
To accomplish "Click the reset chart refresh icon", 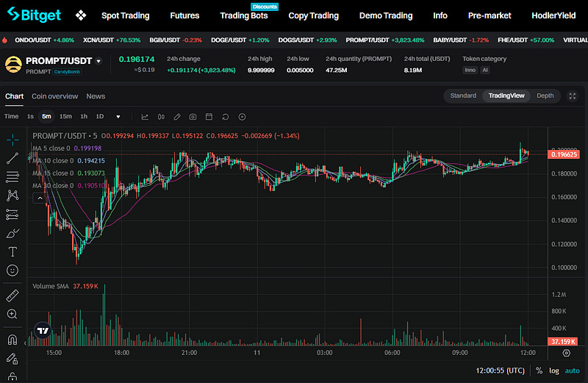I will [x=226, y=117].
